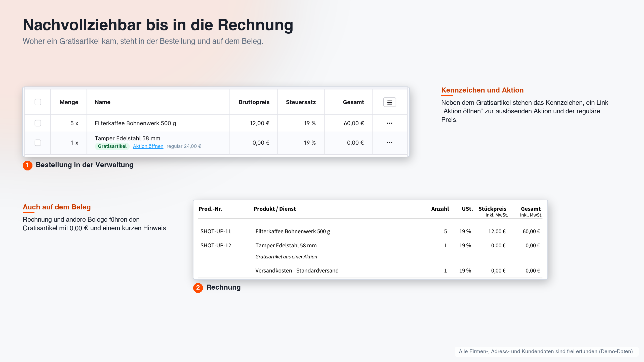Click the order table Gesamt header
Screen dimensions: 644x362
point(353,102)
